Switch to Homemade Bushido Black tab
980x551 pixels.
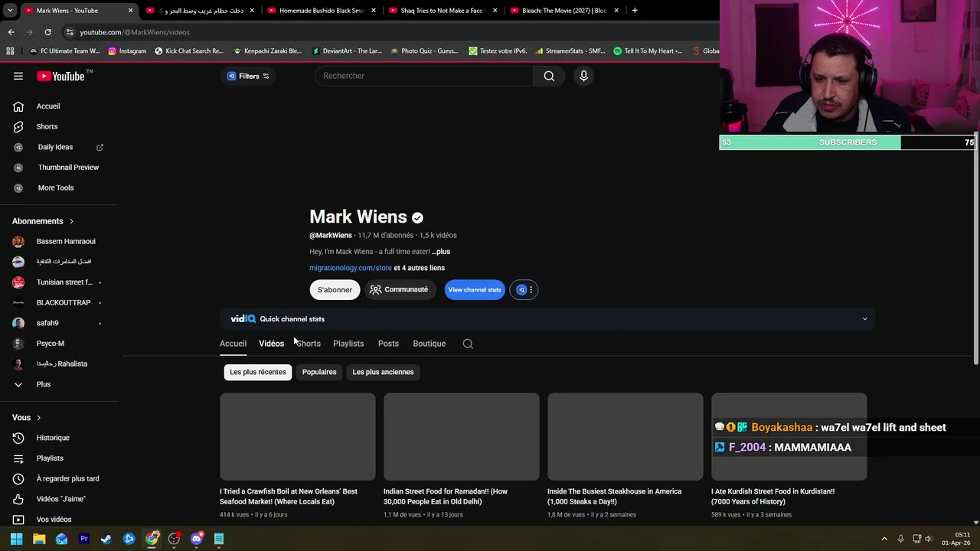(x=320, y=11)
